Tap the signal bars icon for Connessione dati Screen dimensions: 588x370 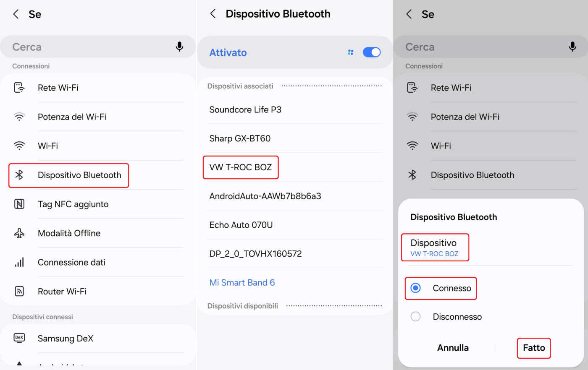[x=19, y=262]
